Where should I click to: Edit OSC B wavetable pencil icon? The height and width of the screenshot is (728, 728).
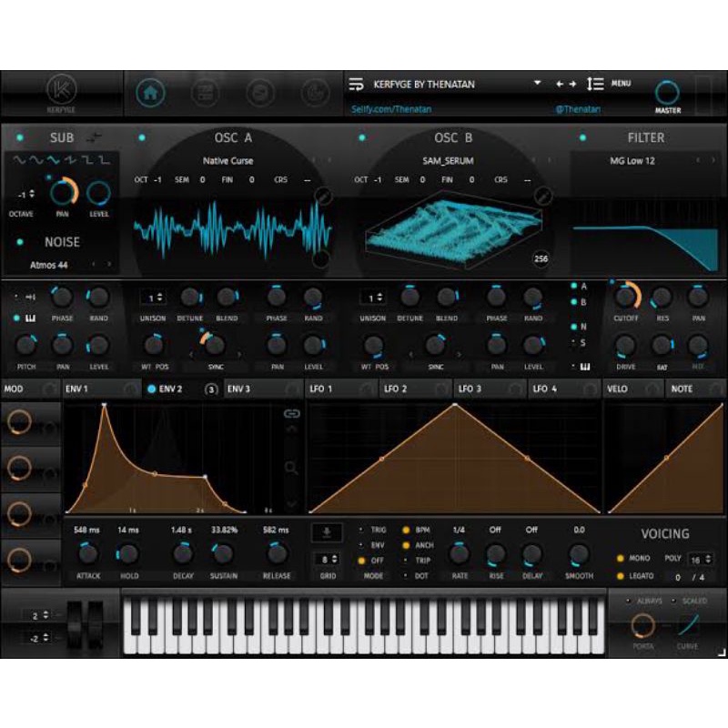543,197
